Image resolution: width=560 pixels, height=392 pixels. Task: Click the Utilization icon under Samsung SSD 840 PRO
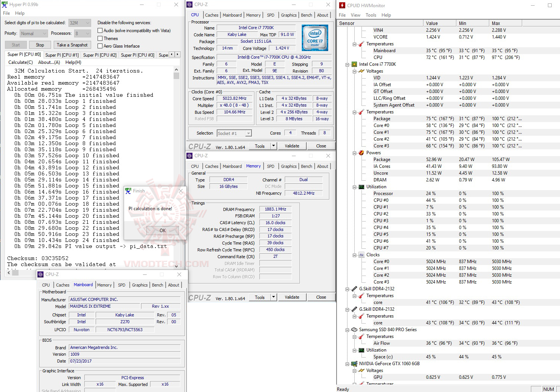(361, 350)
